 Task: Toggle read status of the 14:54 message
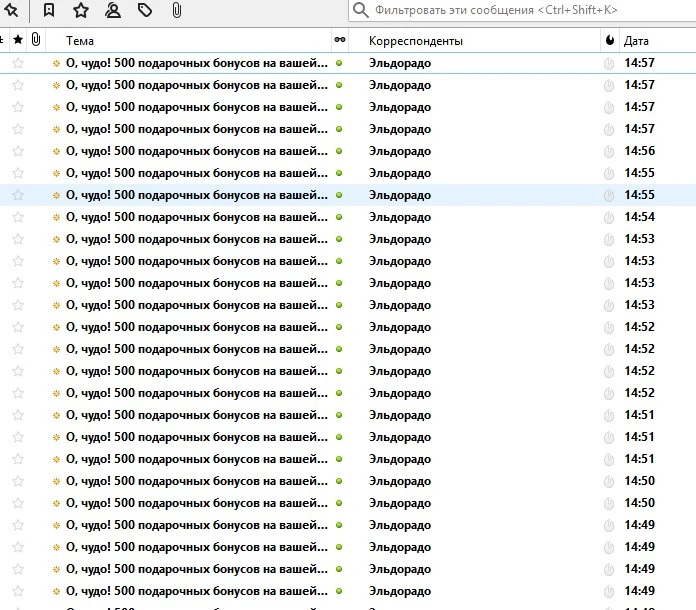(x=339, y=217)
